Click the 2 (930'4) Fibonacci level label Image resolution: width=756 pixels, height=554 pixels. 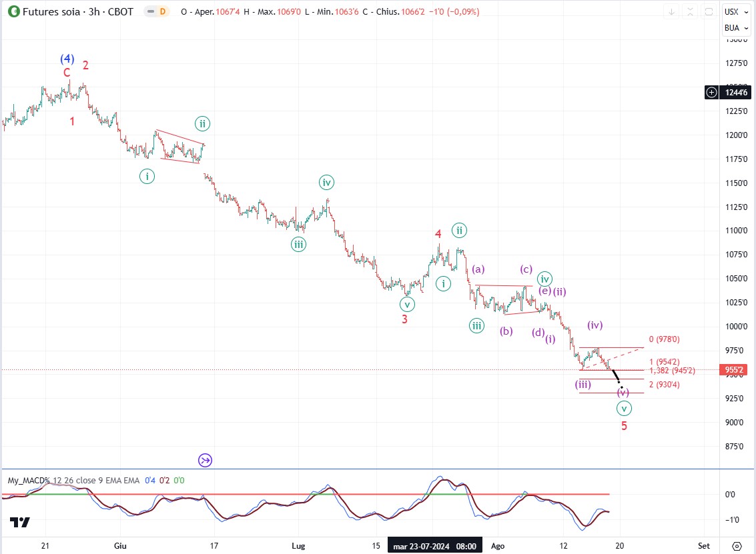coord(665,385)
